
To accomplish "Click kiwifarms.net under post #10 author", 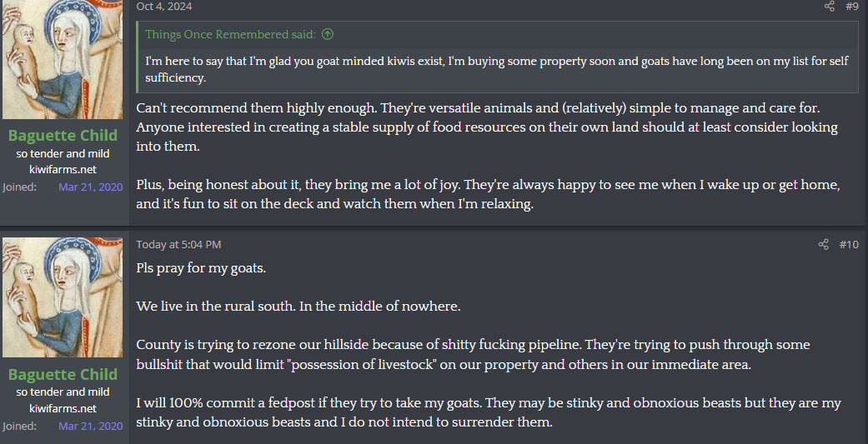I will click(63, 408).
